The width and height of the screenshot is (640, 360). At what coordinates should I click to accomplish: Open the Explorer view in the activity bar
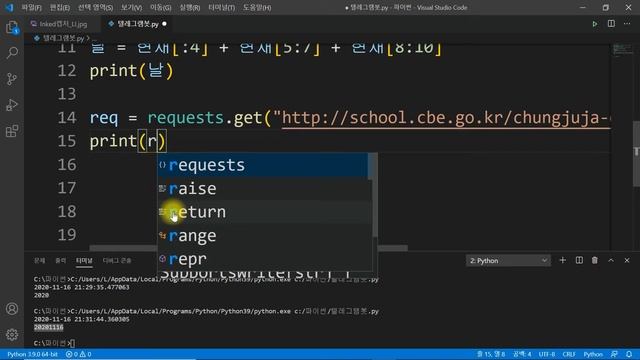(12, 28)
